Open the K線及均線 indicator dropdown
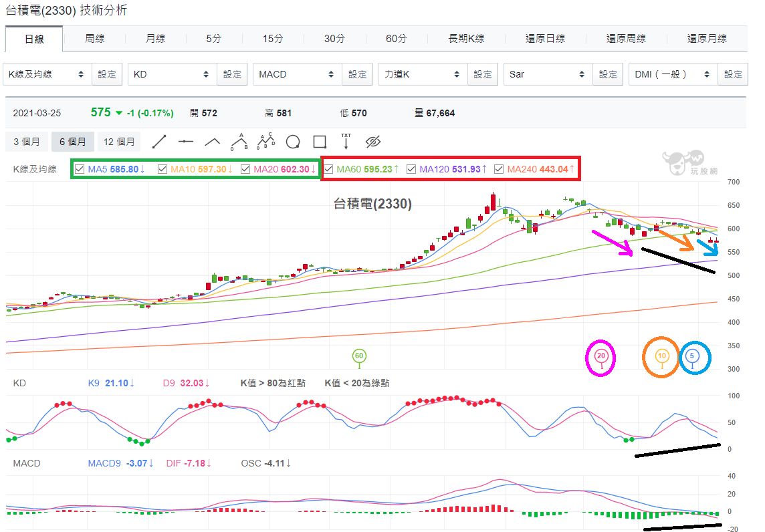This screenshot has height=532, width=765. 47,74
